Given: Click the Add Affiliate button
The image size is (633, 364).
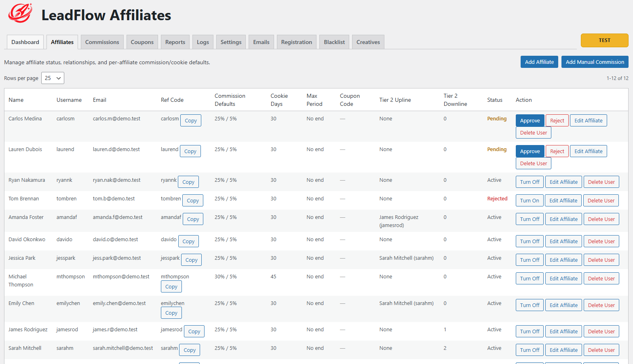Looking at the screenshot, I should click(539, 62).
